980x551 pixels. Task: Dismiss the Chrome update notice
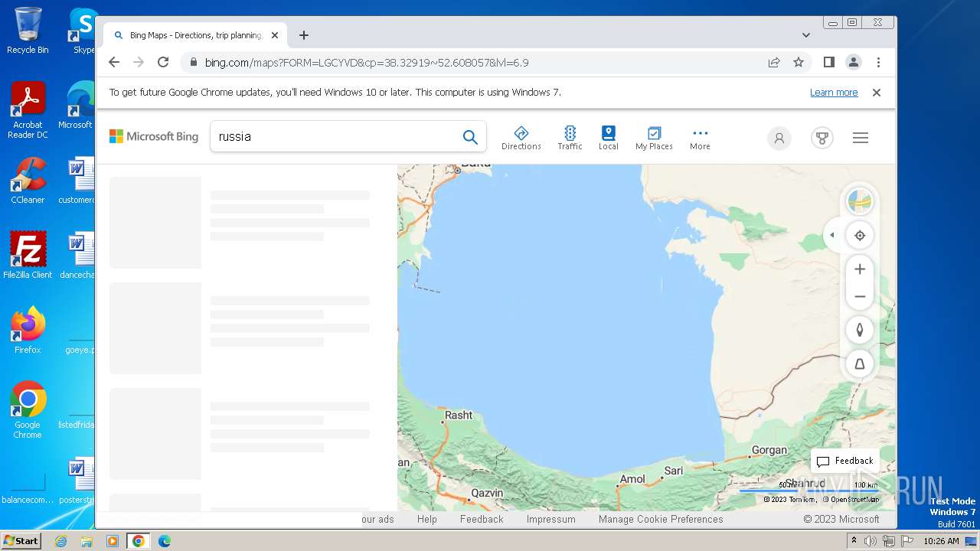click(x=877, y=93)
